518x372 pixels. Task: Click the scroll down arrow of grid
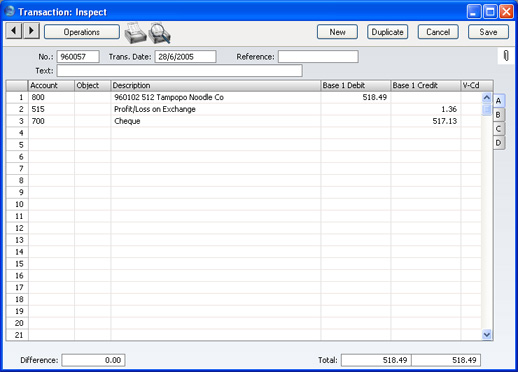(487, 334)
